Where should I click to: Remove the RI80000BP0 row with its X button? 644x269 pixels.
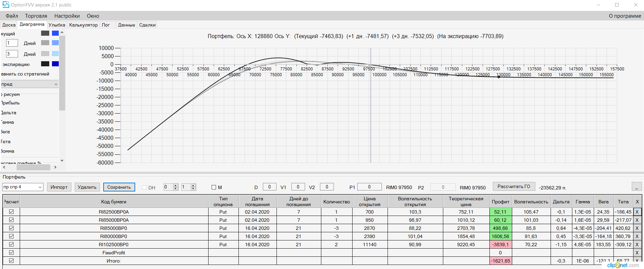click(637, 236)
